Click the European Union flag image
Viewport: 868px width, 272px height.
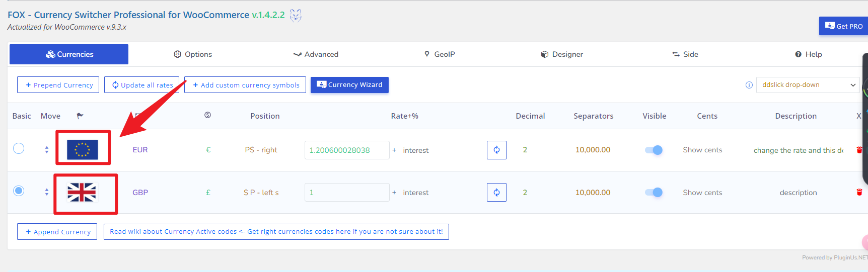click(x=83, y=149)
